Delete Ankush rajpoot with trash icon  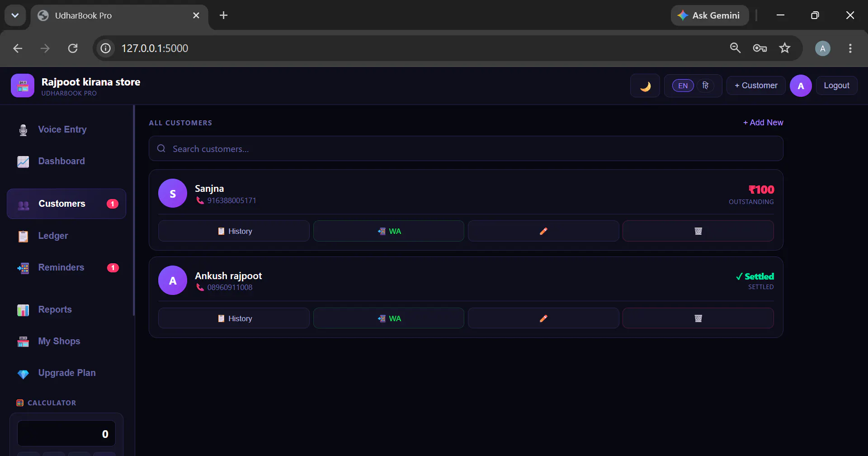[698, 318]
